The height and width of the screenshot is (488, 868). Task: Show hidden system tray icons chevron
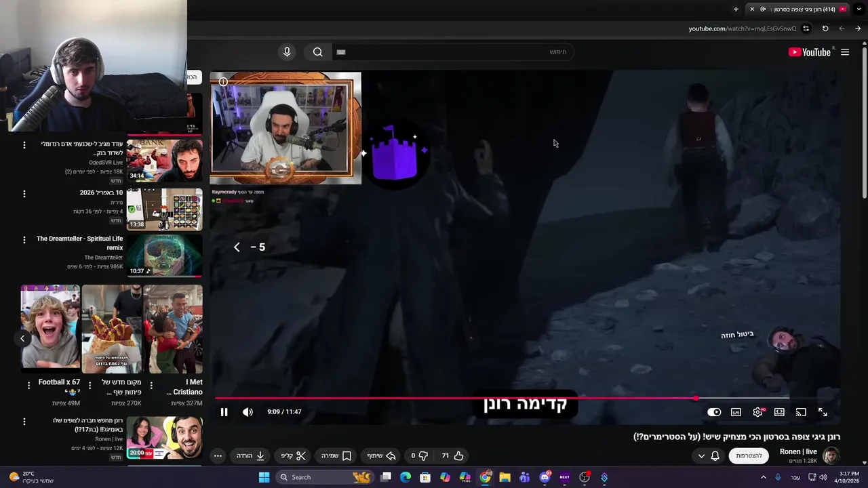pos(764,477)
